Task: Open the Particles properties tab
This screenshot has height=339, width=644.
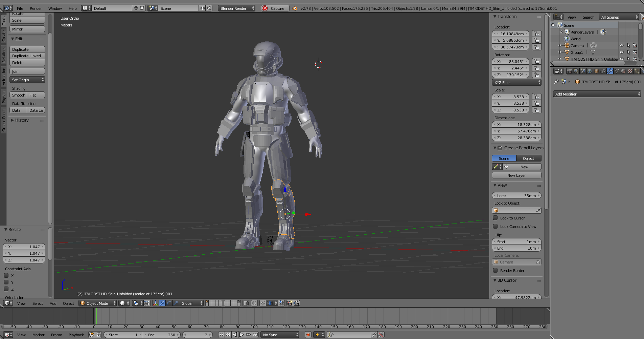Action: [x=637, y=71]
